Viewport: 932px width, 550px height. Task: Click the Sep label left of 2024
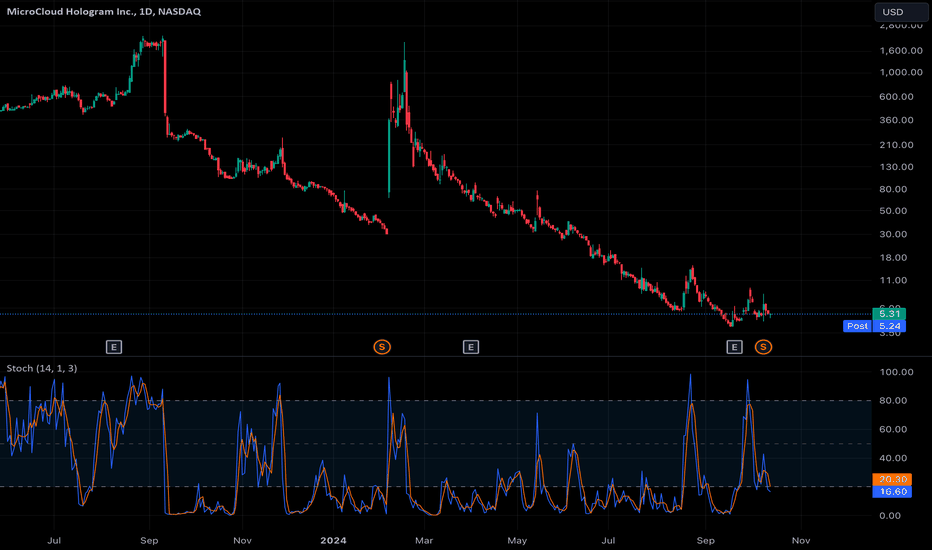click(149, 540)
